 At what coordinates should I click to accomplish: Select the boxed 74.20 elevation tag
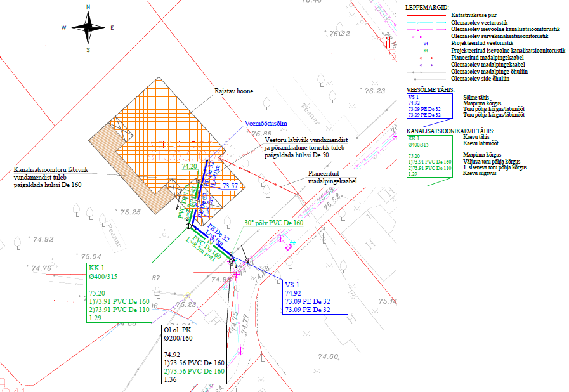190,166
